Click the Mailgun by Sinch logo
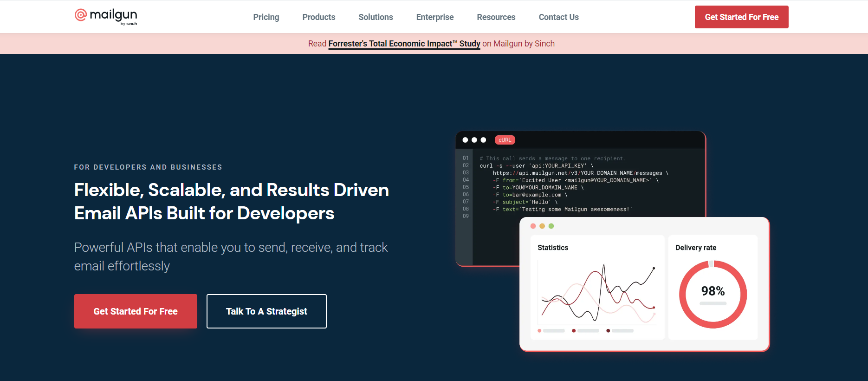Screen dimensions: 868x381 [x=106, y=17]
